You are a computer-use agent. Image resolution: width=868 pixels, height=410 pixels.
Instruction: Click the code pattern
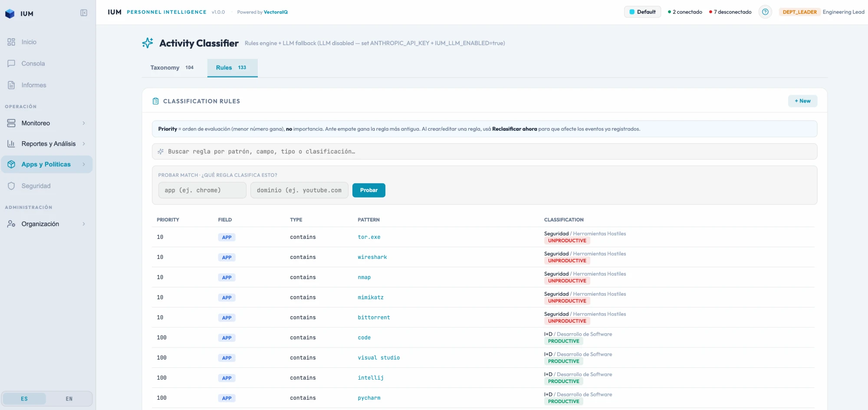click(x=364, y=338)
